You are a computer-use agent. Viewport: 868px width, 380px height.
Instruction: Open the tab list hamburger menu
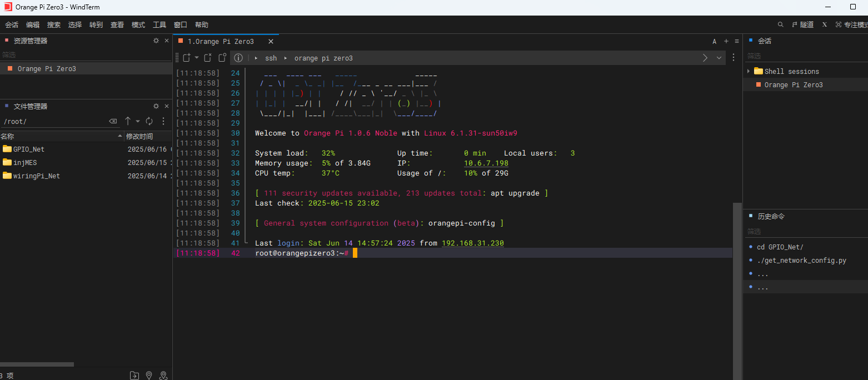coord(737,41)
